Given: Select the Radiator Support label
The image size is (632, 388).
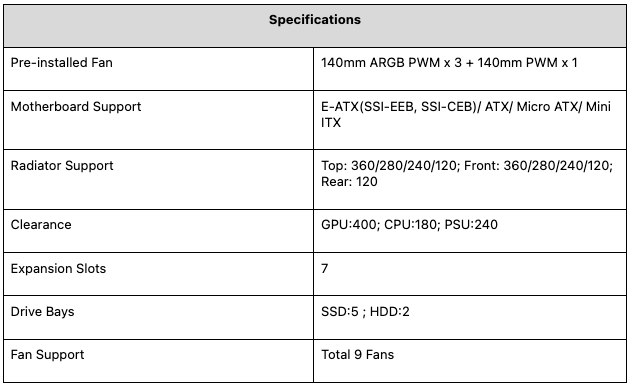Looking at the screenshot, I should (x=62, y=166).
